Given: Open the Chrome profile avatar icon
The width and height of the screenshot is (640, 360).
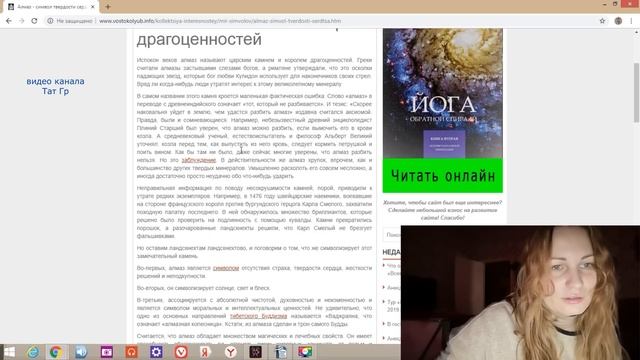Looking at the screenshot, I should pos(618,21).
